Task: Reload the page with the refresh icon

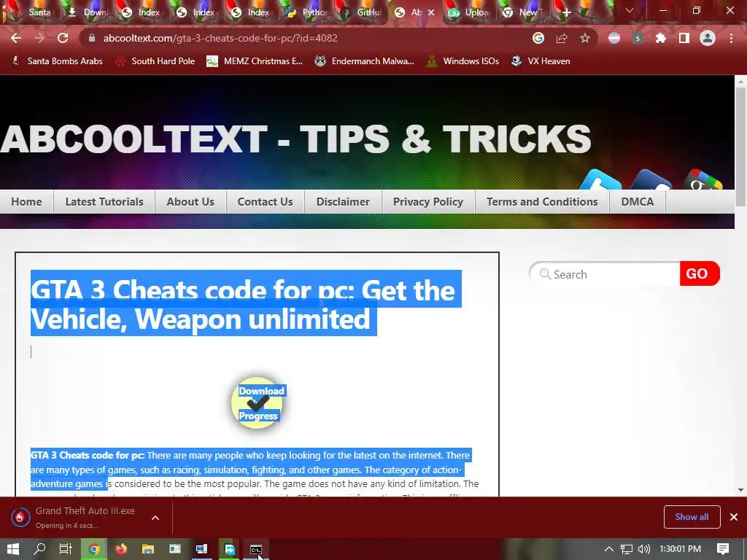Action: 63,38
